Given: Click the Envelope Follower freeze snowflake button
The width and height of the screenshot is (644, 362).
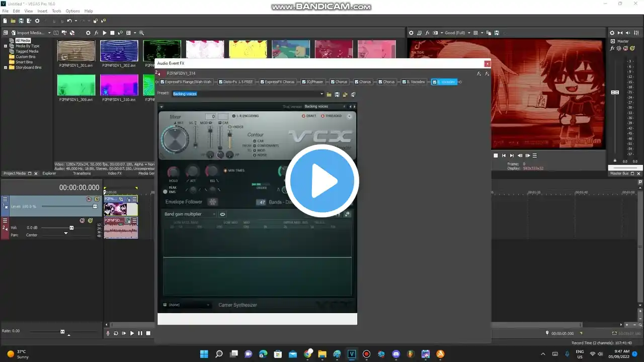Looking at the screenshot, I should coord(213,202).
